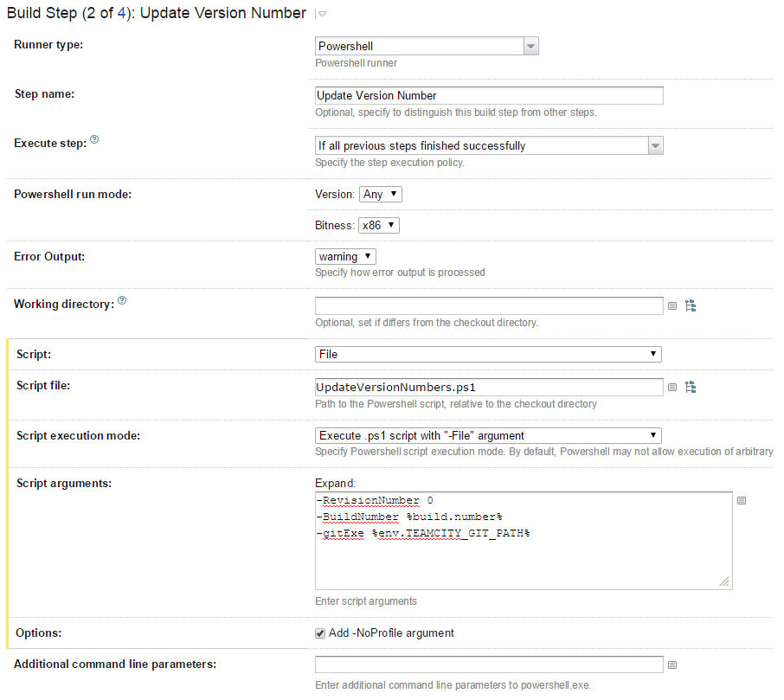
Task: Click the 4 steps link in heading
Action: coord(122,13)
